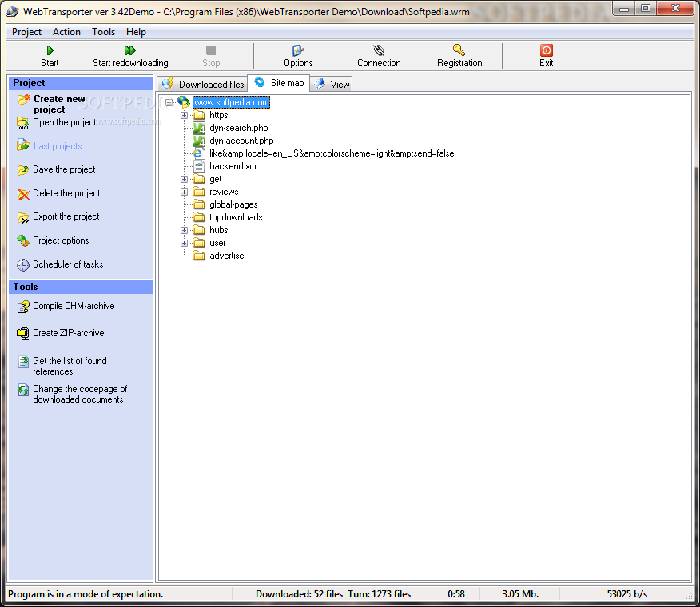Click Delete the project link

click(66, 194)
